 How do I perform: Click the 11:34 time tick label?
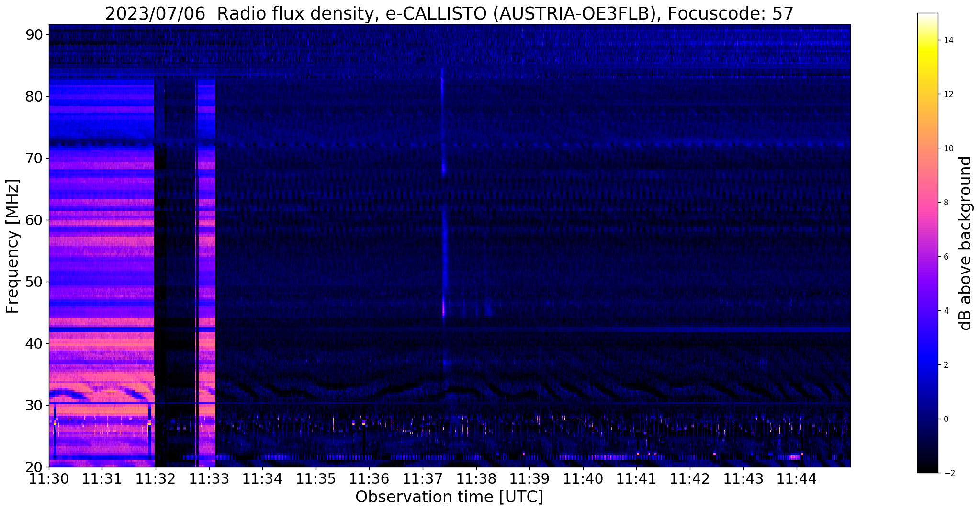click(x=262, y=478)
